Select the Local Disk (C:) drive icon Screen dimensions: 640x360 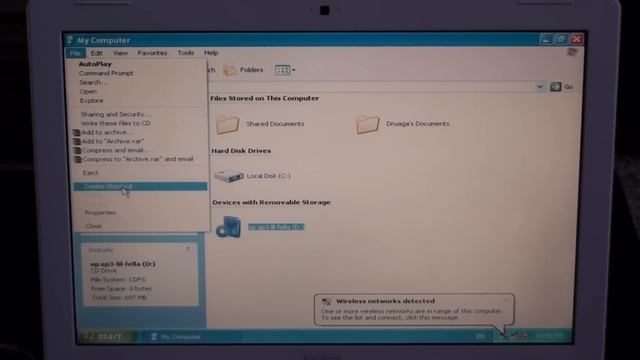[x=229, y=176]
